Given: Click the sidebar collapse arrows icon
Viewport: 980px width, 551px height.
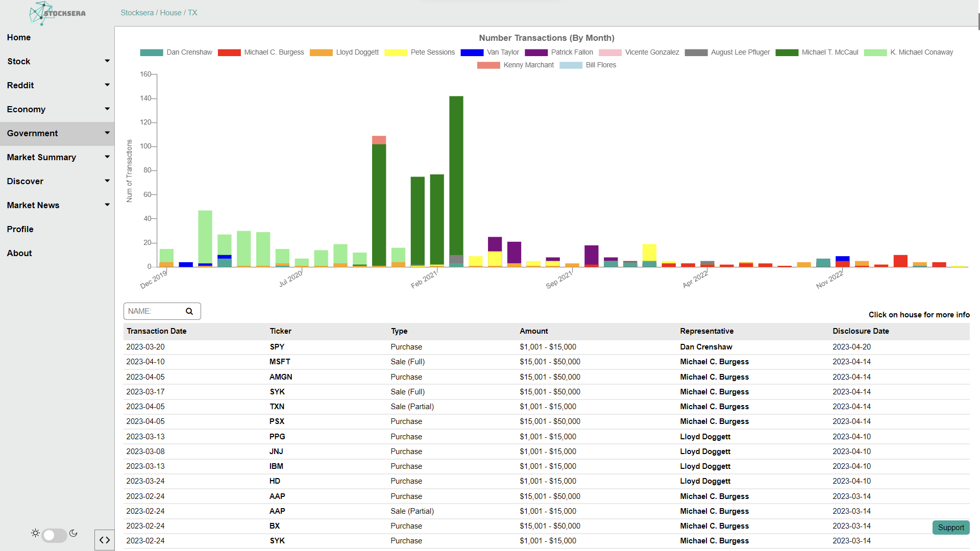Looking at the screenshot, I should click(105, 540).
